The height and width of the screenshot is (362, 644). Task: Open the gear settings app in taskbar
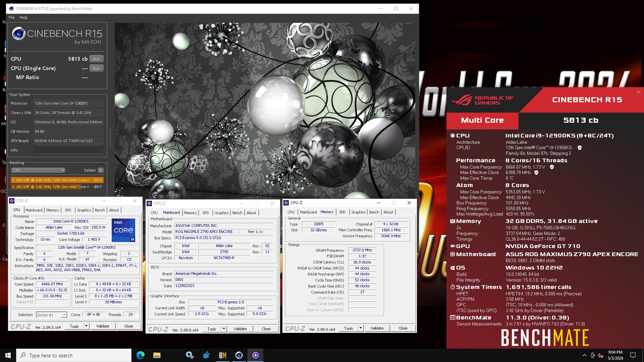tap(190, 355)
